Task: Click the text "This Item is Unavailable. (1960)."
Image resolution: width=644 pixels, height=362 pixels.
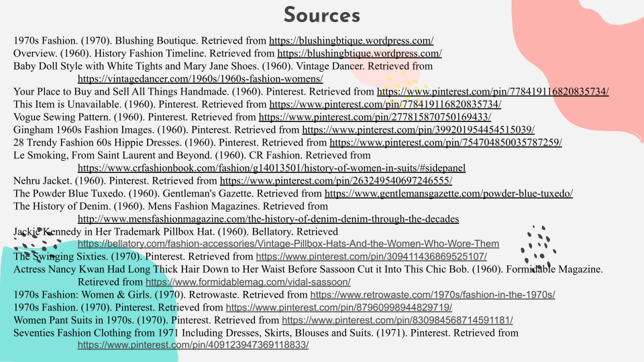Action: pos(85,105)
